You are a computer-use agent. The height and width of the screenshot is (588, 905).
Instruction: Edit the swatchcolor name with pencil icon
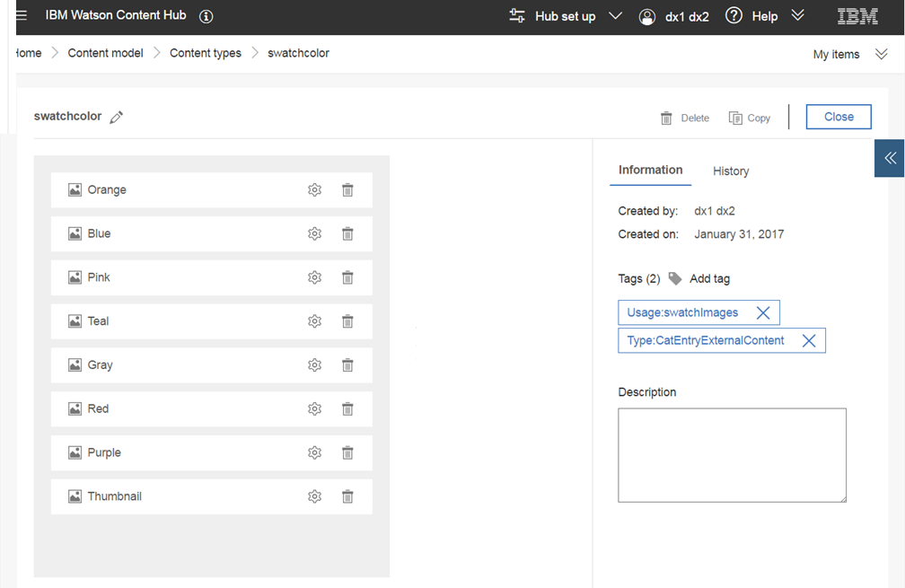click(117, 117)
